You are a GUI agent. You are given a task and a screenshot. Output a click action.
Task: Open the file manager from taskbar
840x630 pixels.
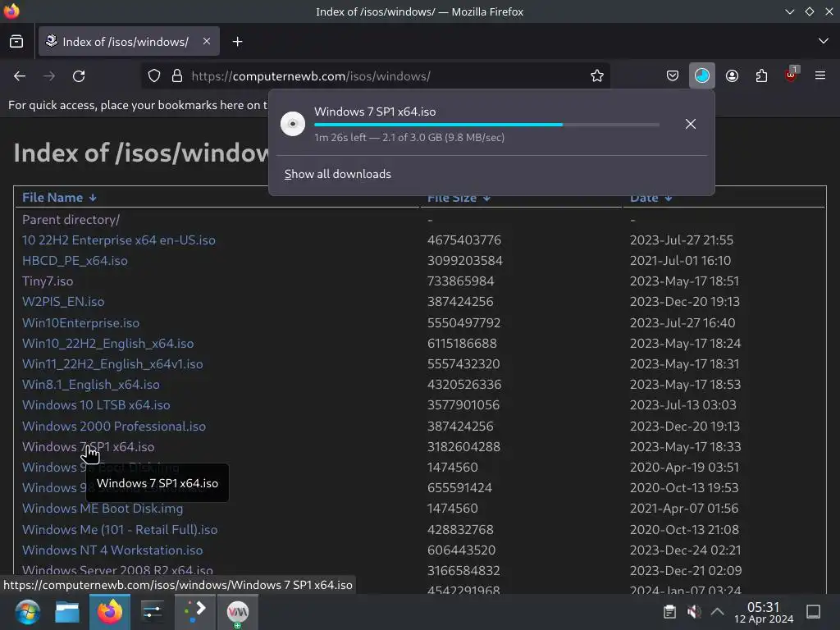(x=67, y=612)
